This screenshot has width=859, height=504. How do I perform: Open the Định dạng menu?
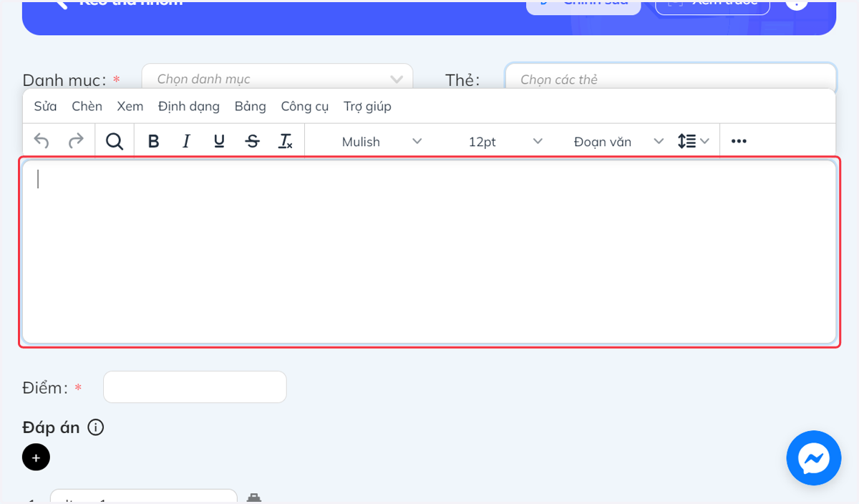pyautogui.click(x=189, y=106)
